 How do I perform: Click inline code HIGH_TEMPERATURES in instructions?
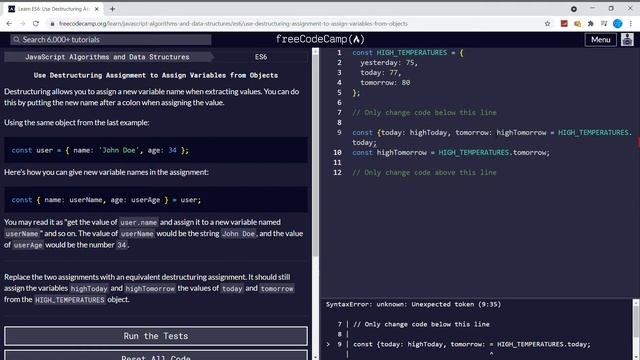point(69,300)
